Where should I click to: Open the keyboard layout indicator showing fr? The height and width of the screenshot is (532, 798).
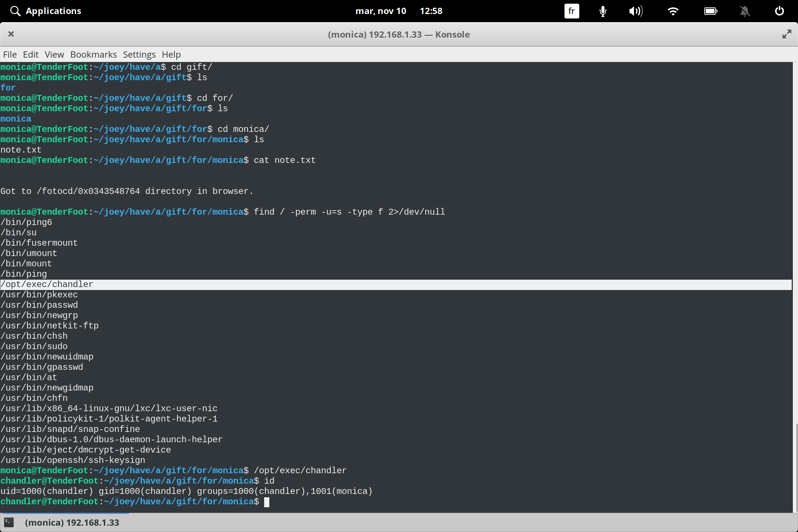click(571, 11)
